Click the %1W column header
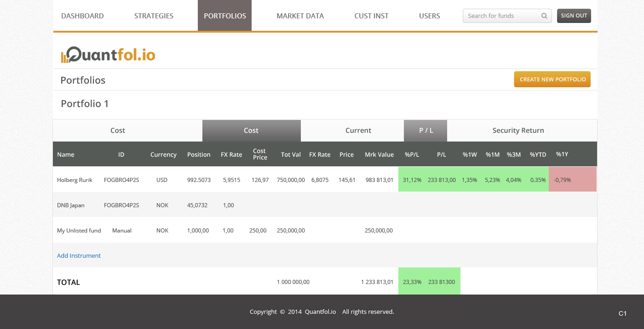 point(470,154)
